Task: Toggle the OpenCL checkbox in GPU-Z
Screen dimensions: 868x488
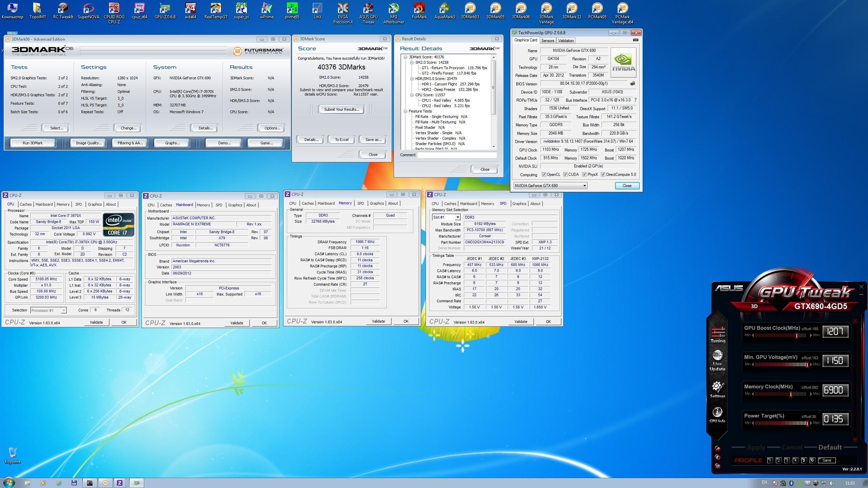Action: [544, 175]
